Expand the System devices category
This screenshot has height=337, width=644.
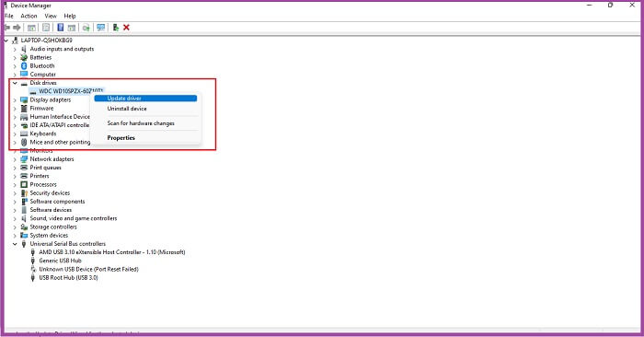pyautogui.click(x=15, y=236)
